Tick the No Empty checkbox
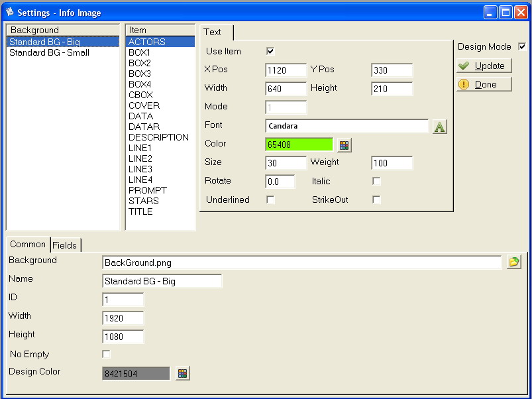This screenshot has height=399, width=532. click(106, 354)
